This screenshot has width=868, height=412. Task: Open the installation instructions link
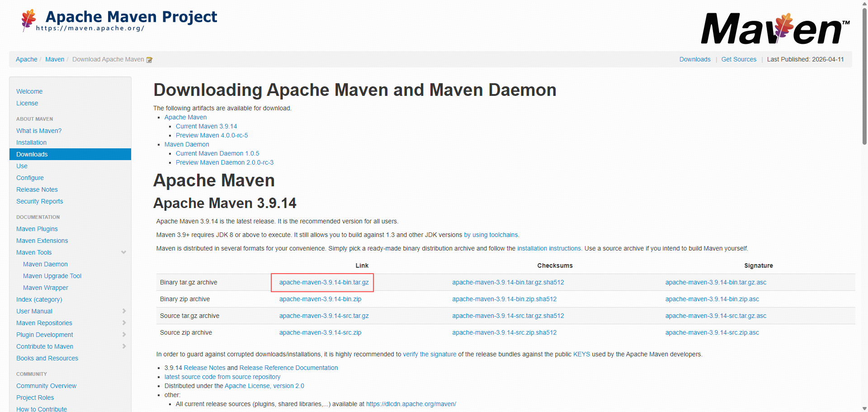point(549,248)
